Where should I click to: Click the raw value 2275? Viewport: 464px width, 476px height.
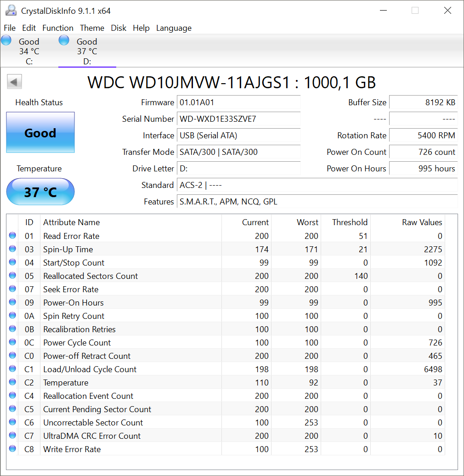click(433, 249)
